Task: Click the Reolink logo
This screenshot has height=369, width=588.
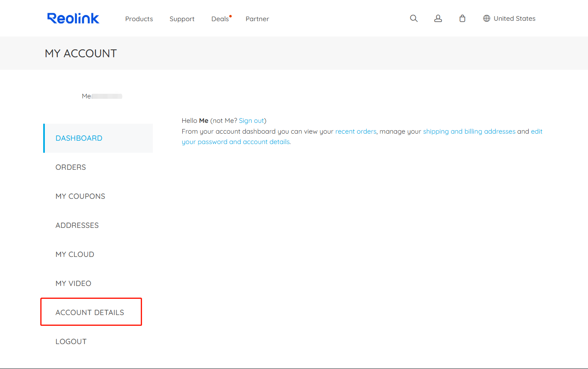Action: coord(73,18)
